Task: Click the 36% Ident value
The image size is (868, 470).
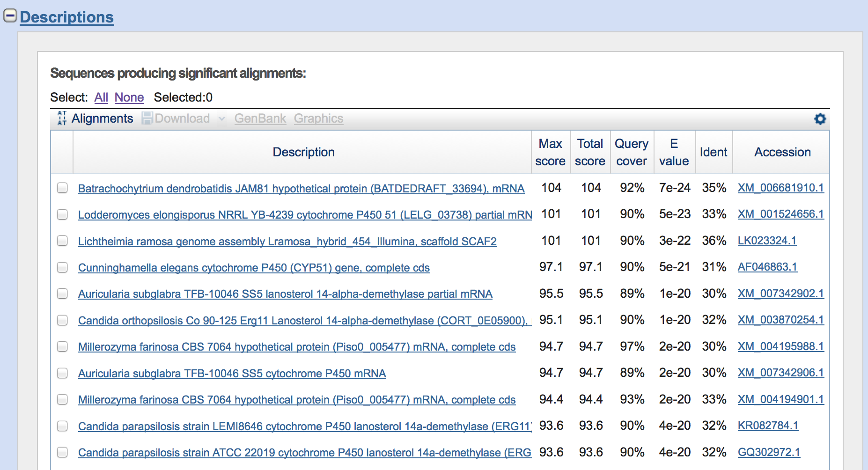Action: coord(714,241)
